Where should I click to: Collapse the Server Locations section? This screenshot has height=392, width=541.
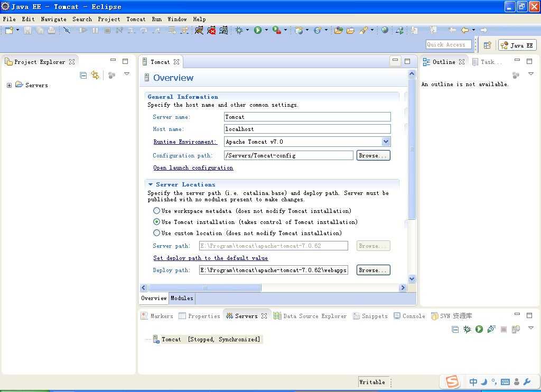click(x=151, y=184)
